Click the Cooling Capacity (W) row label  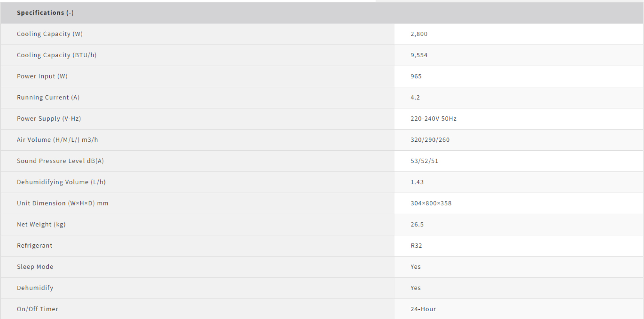pyautogui.click(x=49, y=34)
